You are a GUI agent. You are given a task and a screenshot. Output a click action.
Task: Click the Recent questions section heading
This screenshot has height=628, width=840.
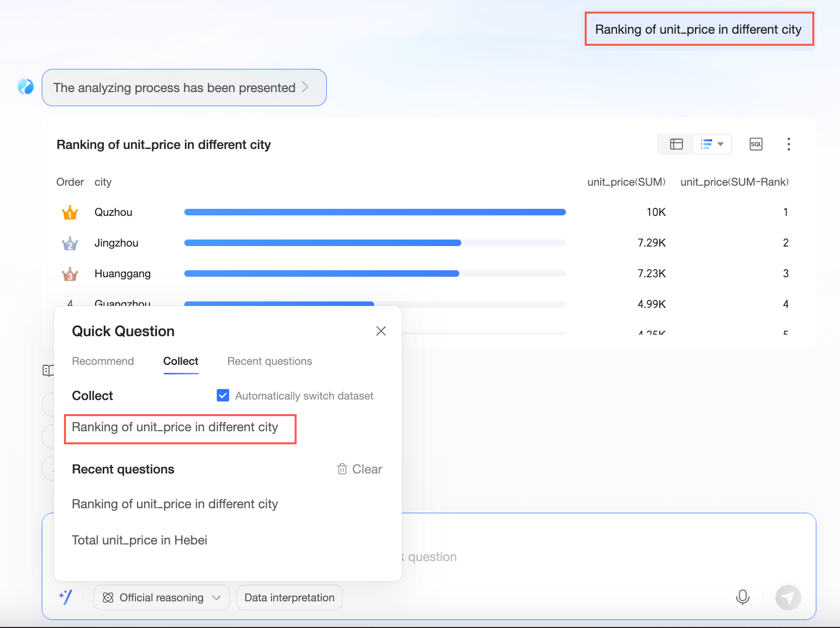coord(123,469)
